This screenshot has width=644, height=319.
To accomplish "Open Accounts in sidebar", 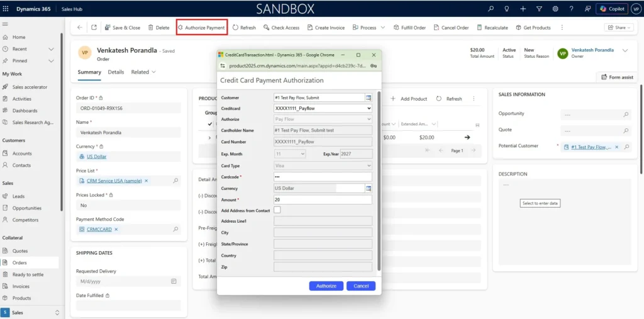I will pyautogui.click(x=22, y=154).
